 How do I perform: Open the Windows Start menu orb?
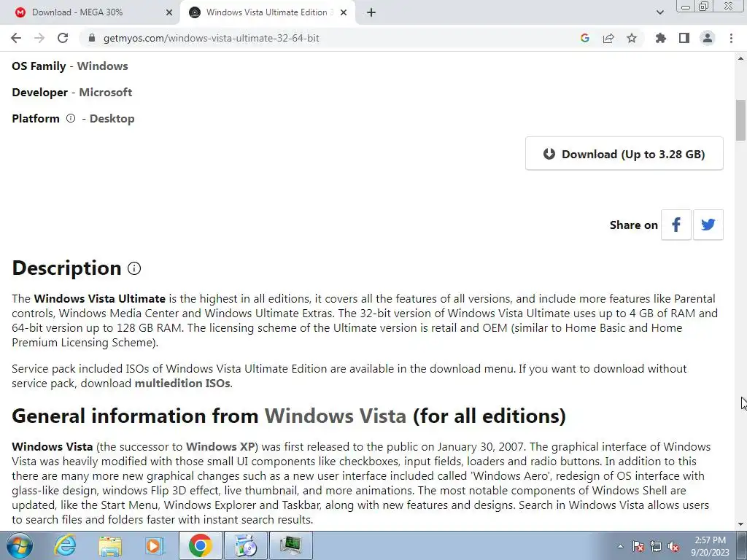[20, 545]
